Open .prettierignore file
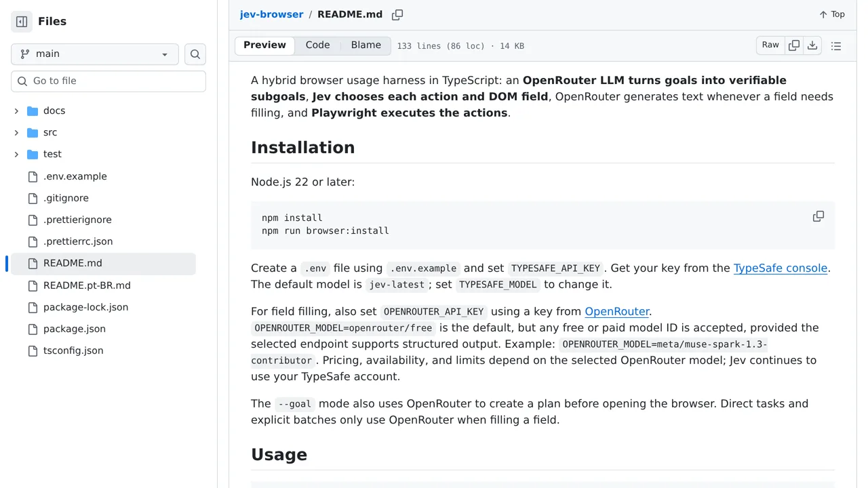This screenshot has height=488, width=868. 77,220
